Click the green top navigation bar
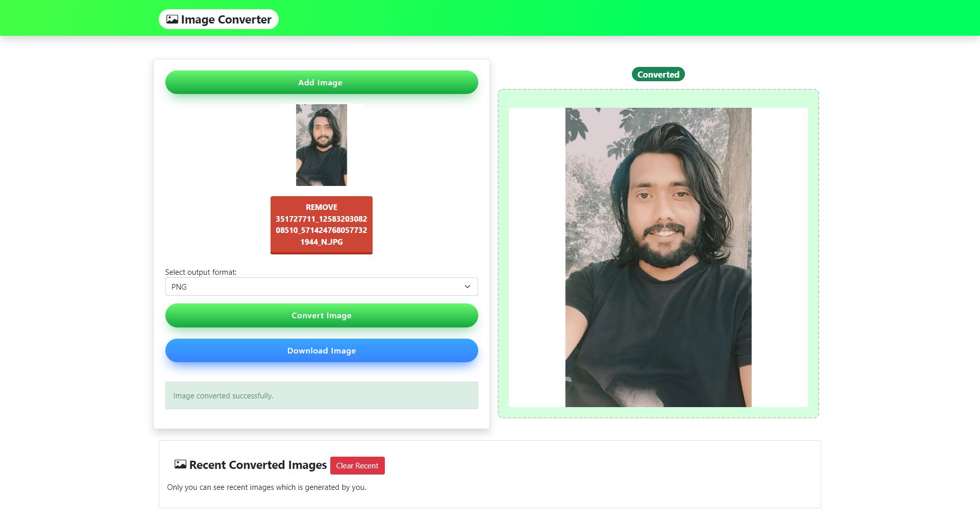 (x=612, y=18)
